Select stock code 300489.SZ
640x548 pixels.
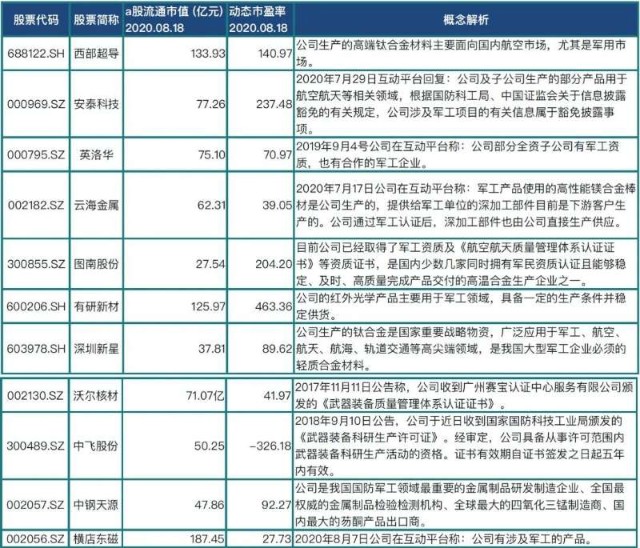[36, 446]
